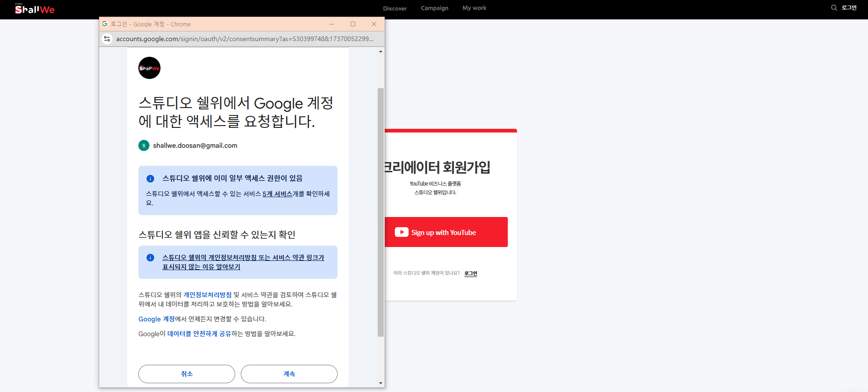Open the search magnifier icon in the header
868x392 pixels.
click(834, 8)
